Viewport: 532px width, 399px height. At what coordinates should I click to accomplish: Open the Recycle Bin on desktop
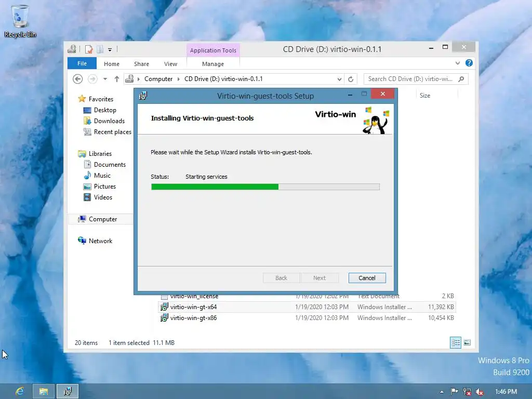[20, 20]
